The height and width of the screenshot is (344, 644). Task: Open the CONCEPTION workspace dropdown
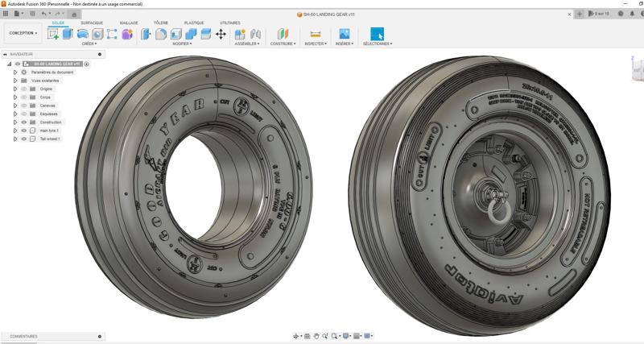[23, 33]
